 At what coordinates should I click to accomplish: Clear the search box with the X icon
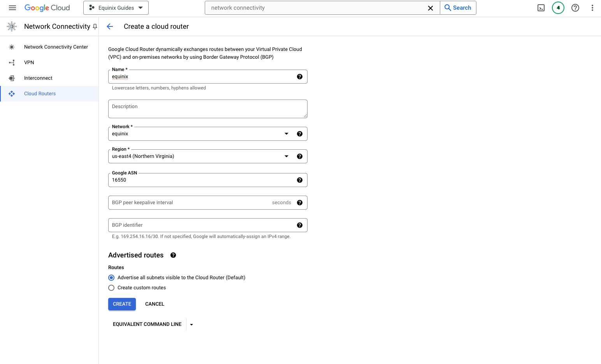431,8
